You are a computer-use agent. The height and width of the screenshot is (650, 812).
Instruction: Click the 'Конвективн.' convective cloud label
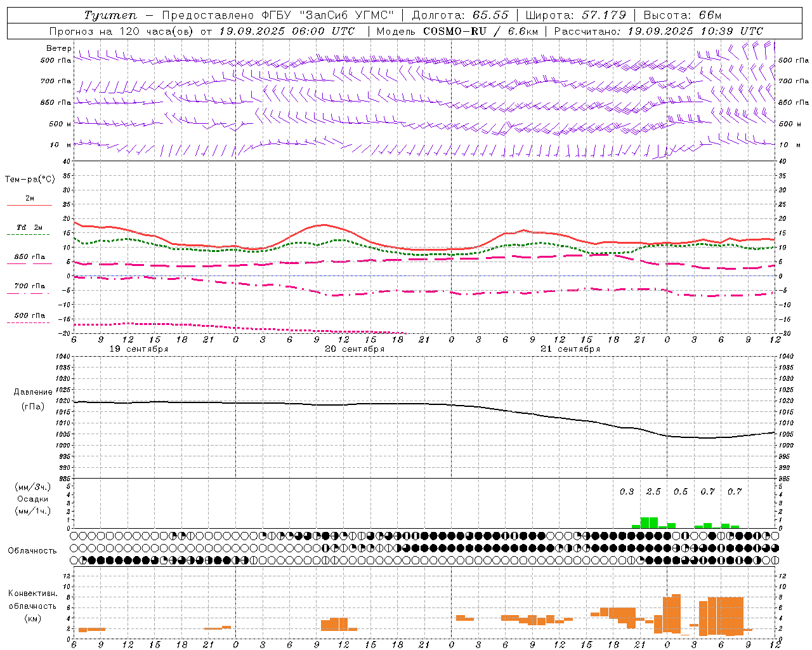point(32,594)
